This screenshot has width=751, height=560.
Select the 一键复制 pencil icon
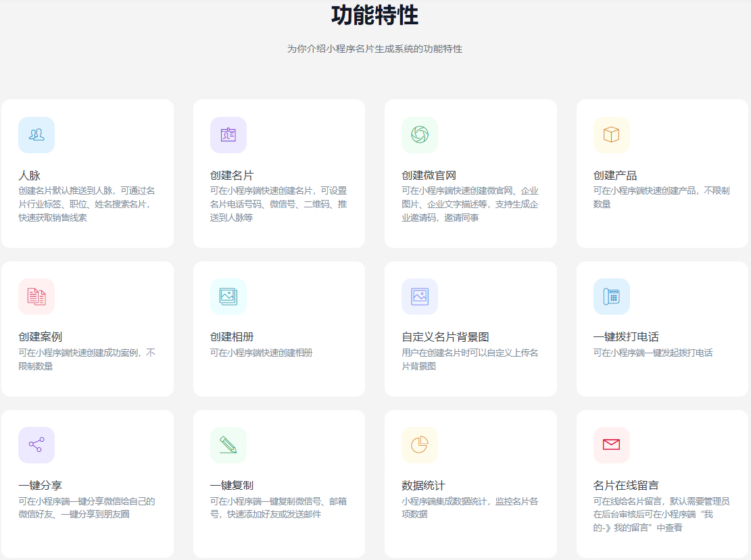click(x=228, y=445)
